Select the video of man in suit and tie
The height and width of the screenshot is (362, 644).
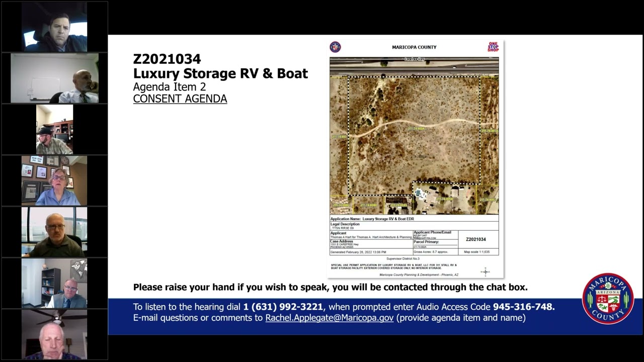[x=54, y=283]
